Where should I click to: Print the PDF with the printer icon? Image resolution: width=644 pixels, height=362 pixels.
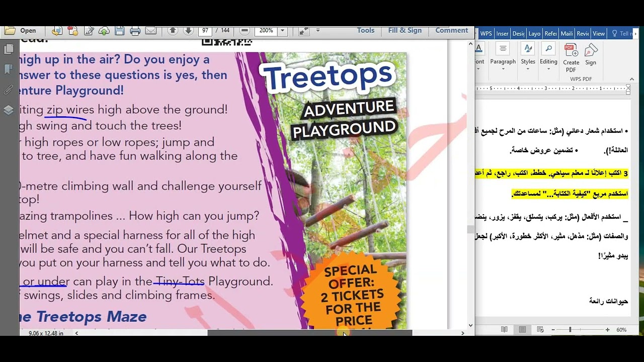pos(135,31)
